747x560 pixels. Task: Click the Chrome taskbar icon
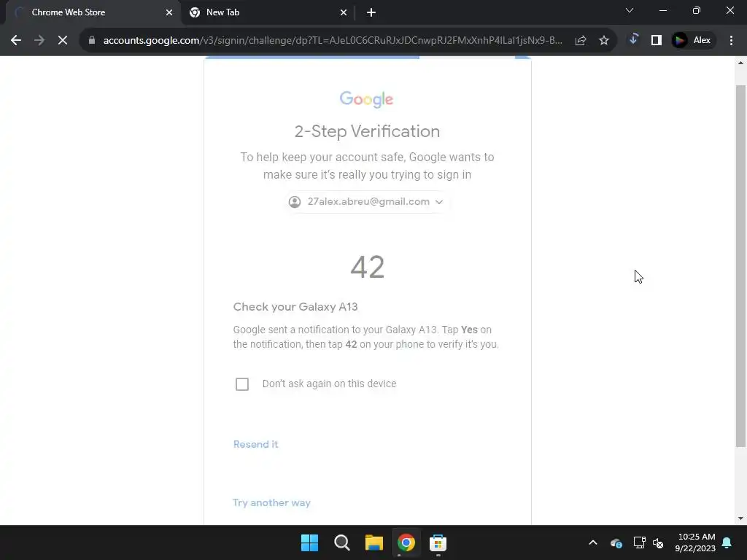coord(406,542)
